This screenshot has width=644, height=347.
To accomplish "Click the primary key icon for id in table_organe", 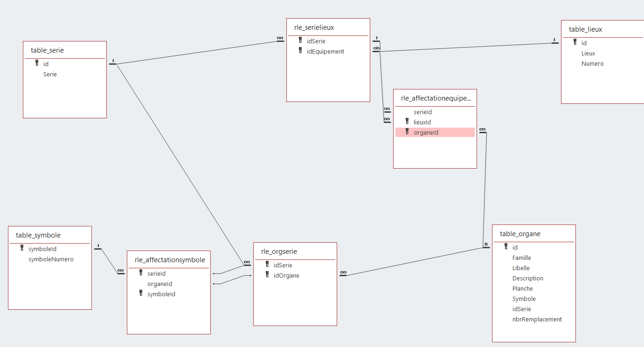I will click(x=506, y=247).
